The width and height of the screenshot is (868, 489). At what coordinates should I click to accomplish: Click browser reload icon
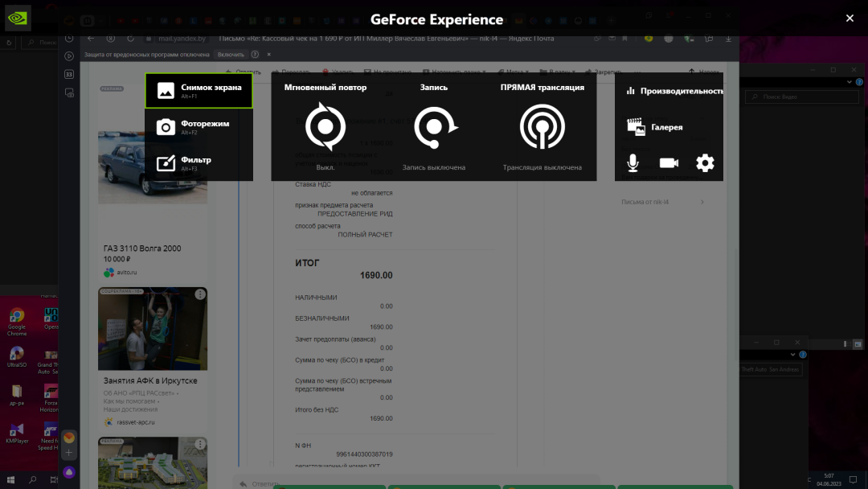tap(131, 39)
